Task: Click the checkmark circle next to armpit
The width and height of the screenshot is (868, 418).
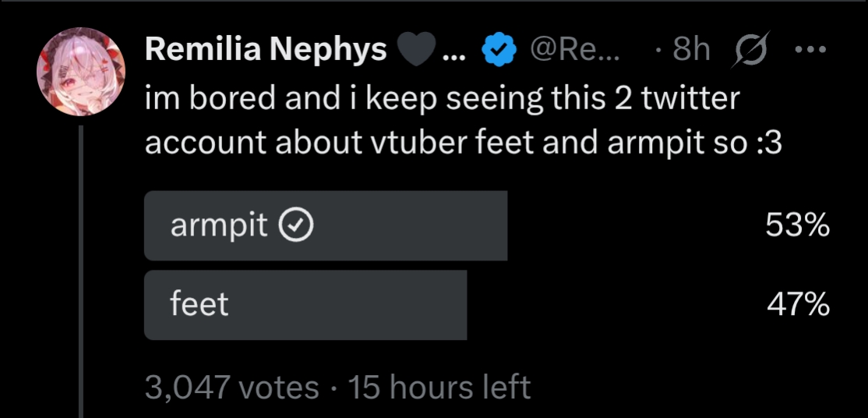Action: point(297,226)
